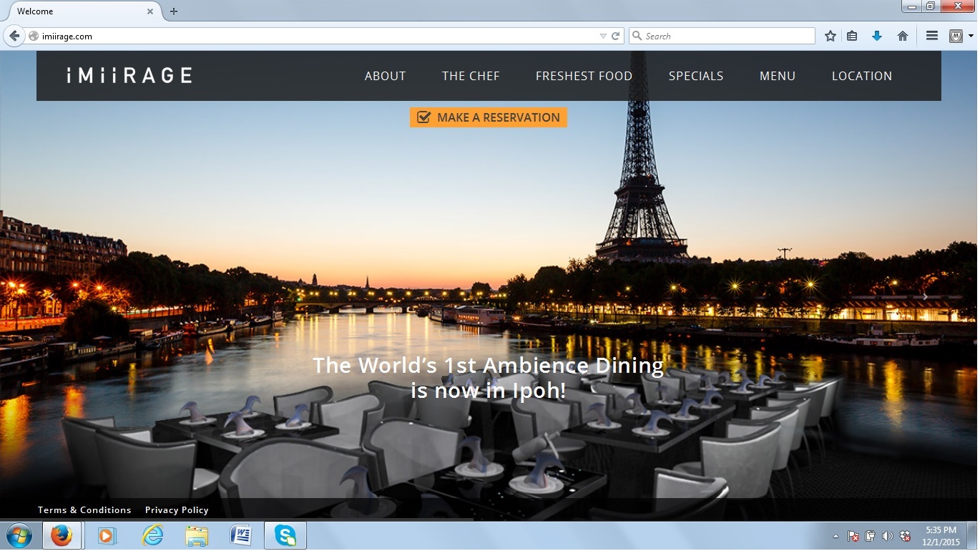Screen dimensions: 980x551
Task: Open the clock showing 5:35 PM
Action: (x=941, y=536)
